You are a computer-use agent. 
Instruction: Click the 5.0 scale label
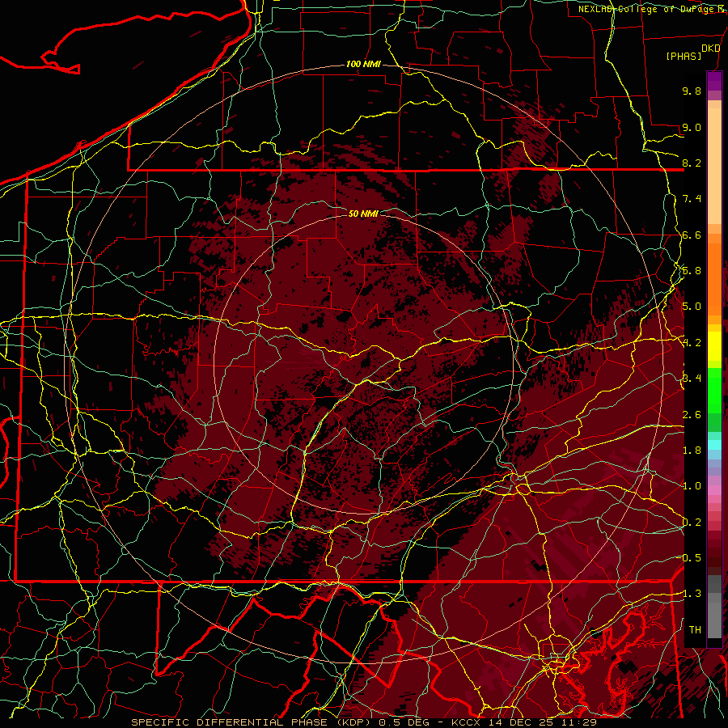point(692,307)
